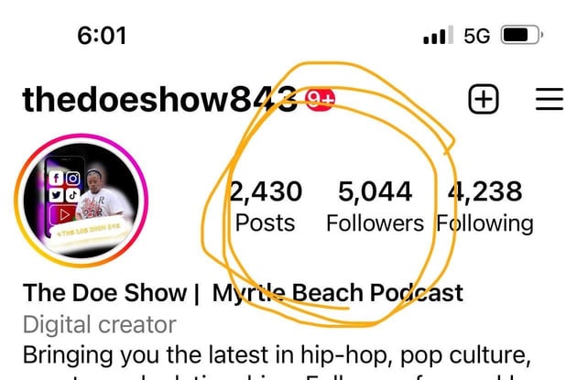Open the hamburger menu icon
This screenshot has height=380, width=588.
tap(550, 99)
